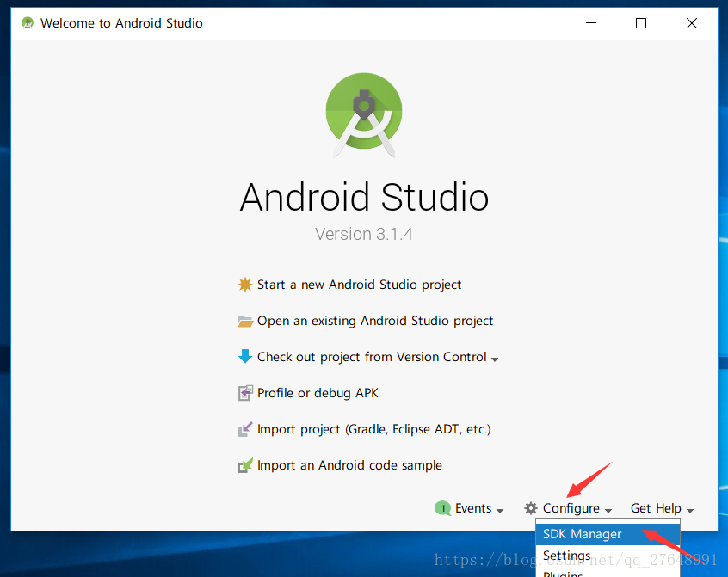Screen dimensions: 728x577
Task: Click the open folder icon
Action: 244,321
